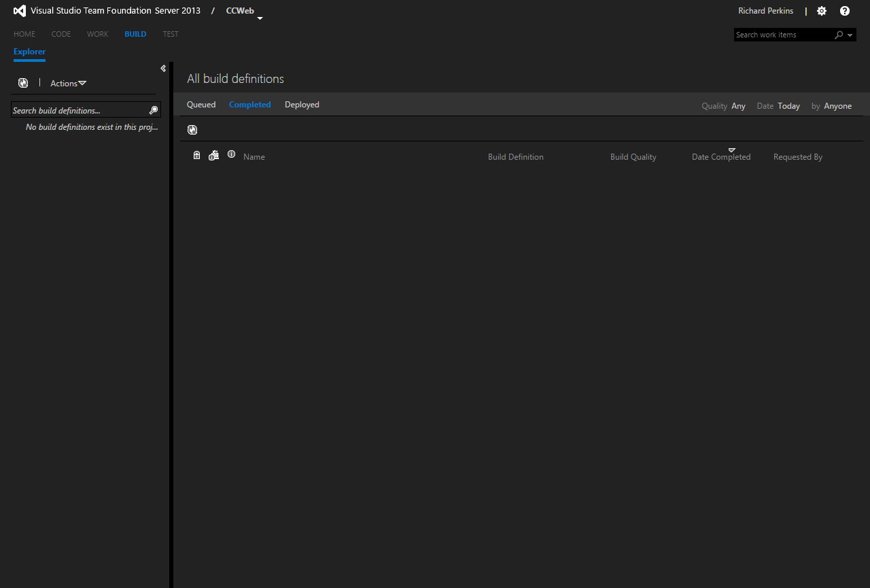870x588 pixels.
Task: Collapse the left explorer pane
Action: 163,68
